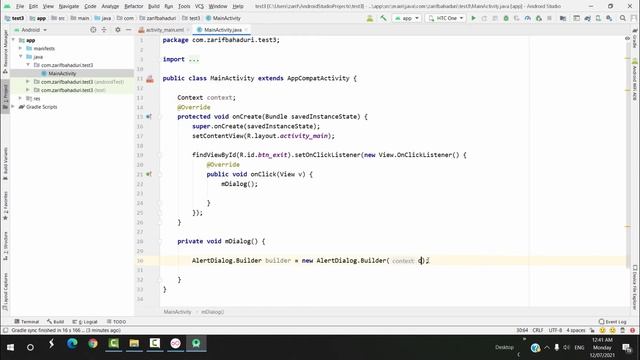The height and width of the screenshot is (360, 640).
Task: Click the Make Project hammer icon
Action: point(383,18)
